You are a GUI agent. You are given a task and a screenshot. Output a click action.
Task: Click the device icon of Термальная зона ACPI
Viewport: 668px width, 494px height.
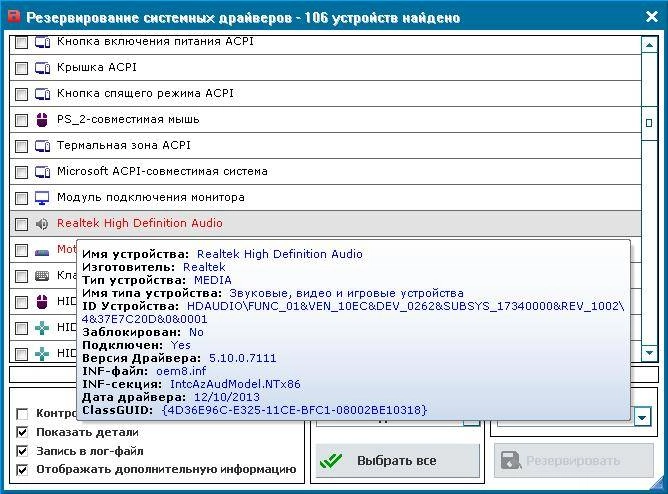point(42,146)
